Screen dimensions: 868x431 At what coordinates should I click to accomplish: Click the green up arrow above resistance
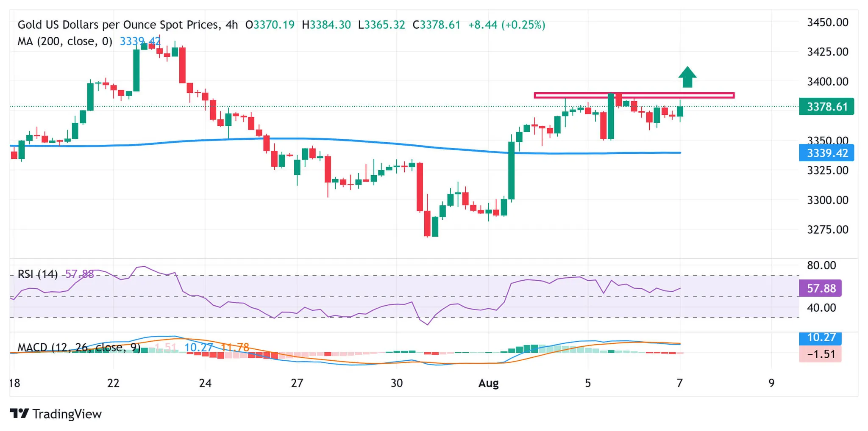[x=687, y=77]
